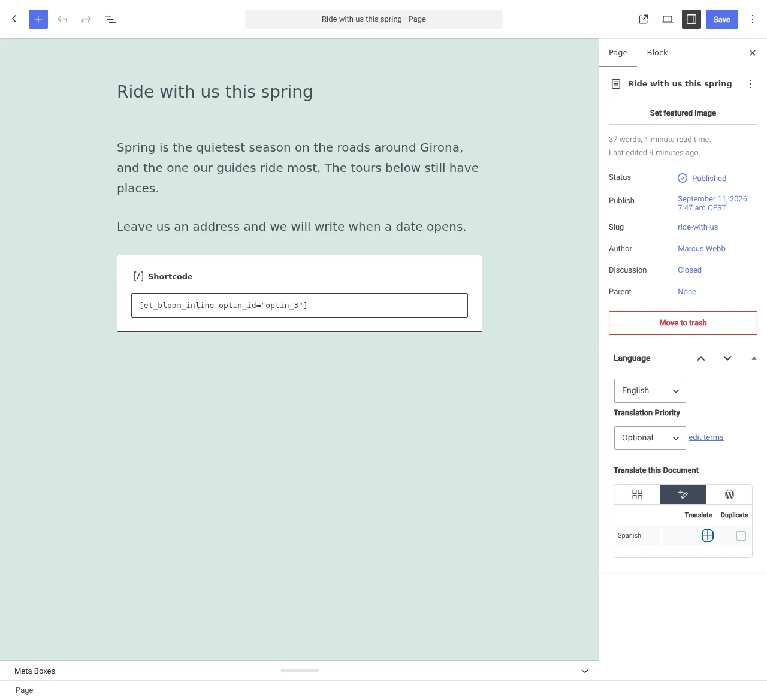Click the page title heading in the editor
767x700 pixels.
click(215, 92)
